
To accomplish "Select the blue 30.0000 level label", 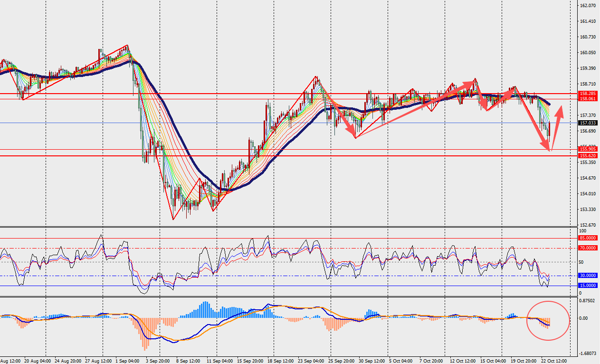I will pos(588,275).
